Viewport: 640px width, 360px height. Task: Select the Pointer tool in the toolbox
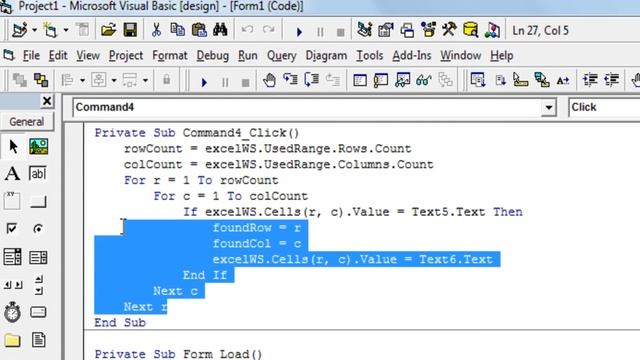click(x=13, y=146)
